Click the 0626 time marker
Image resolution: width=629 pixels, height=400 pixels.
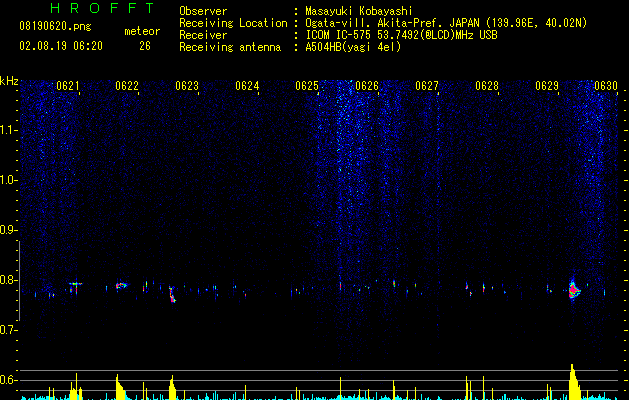367,86
